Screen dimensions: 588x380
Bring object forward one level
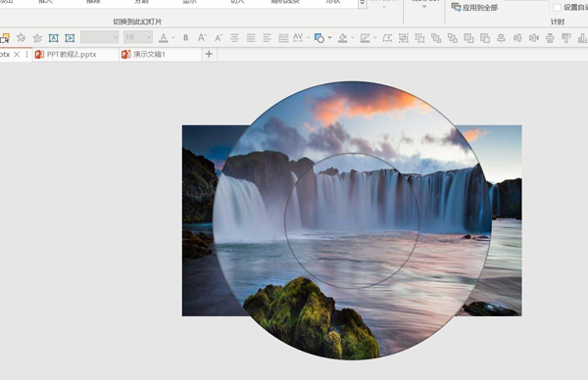(436, 38)
